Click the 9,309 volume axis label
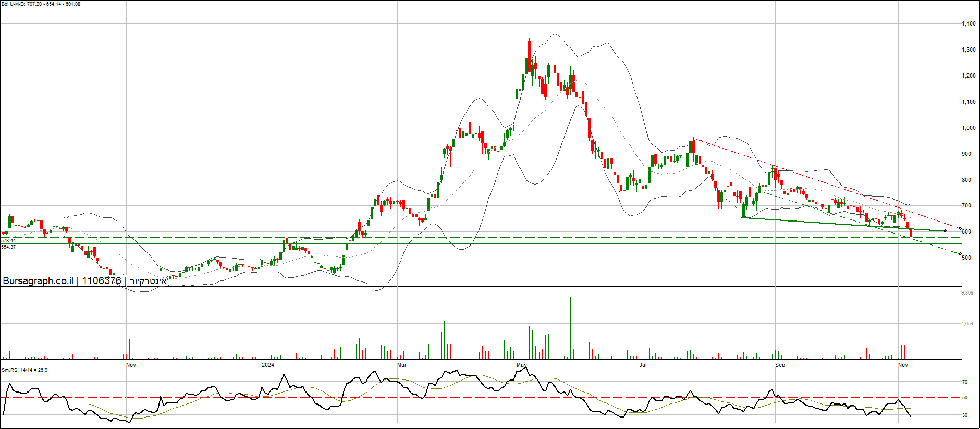The image size is (980, 429). pos(967,293)
